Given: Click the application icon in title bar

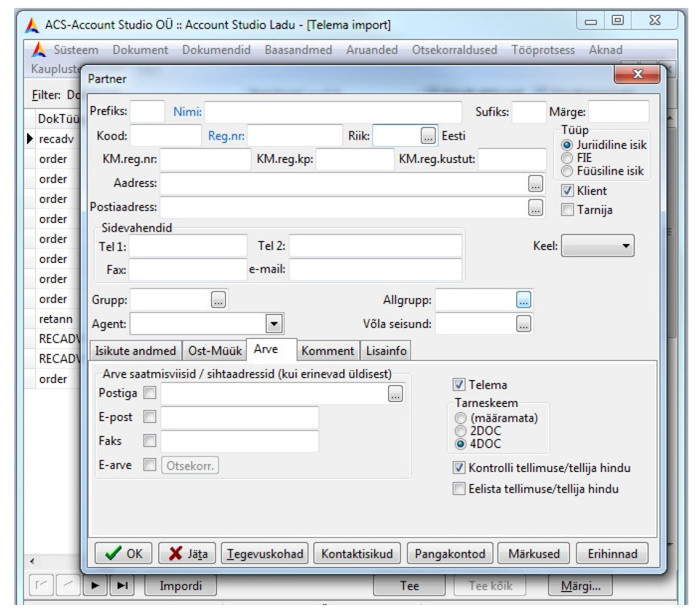Looking at the screenshot, I should (x=32, y=25).
